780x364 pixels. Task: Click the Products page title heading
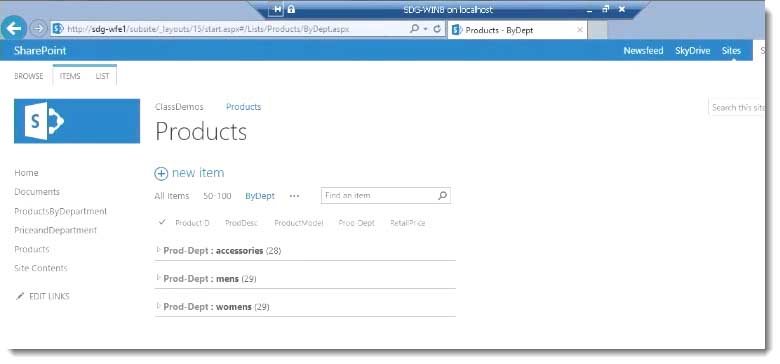point(201,132)
